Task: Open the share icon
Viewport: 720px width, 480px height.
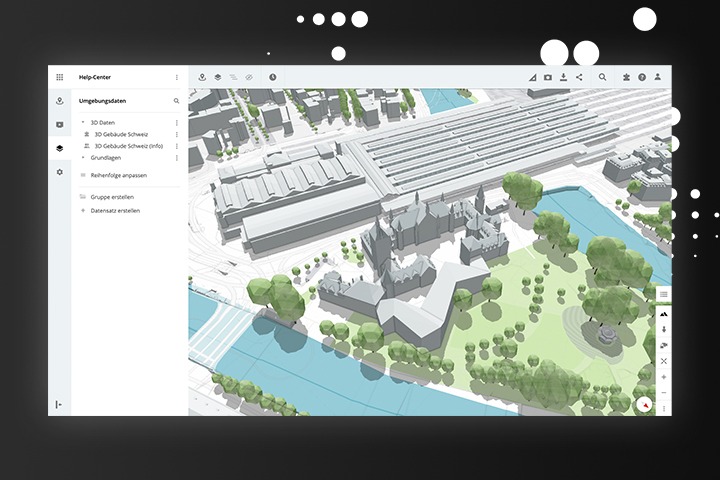Action: coord(579,77)
